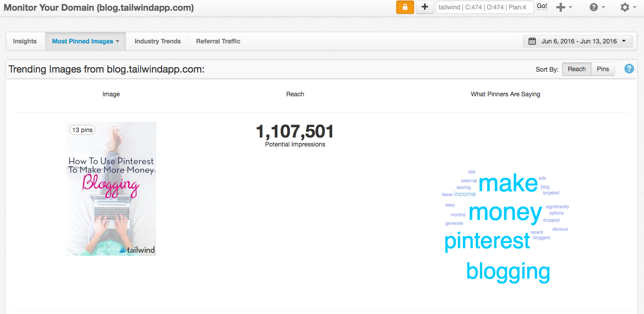The height and width of the screenshot is (314, 644).
Task: Click the word 'targeted' in word cloud
Action: point(551,193)
